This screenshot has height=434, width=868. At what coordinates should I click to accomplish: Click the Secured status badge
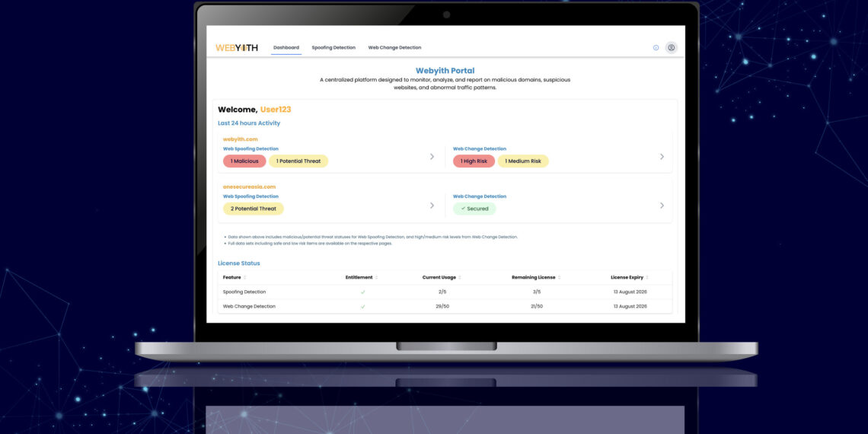(x=474, y=209)
